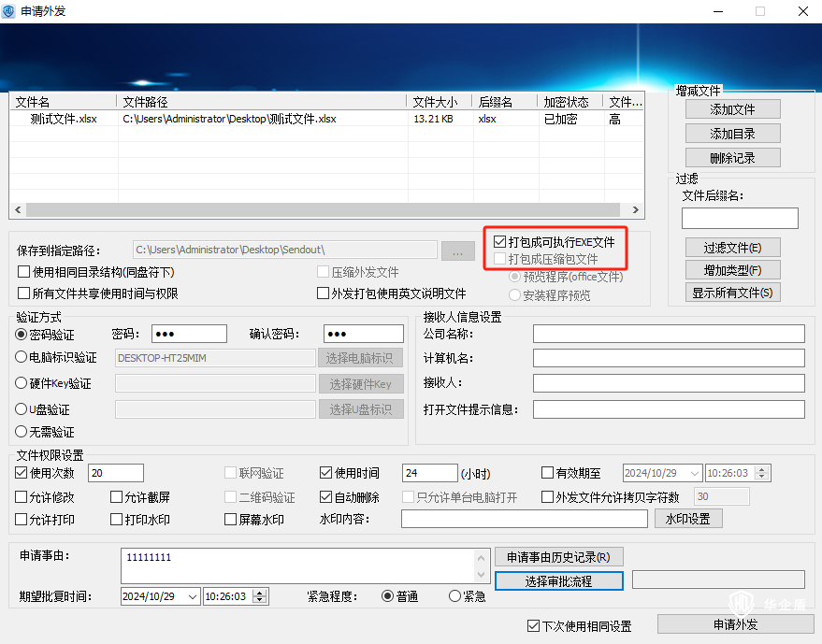Choose 紧急 urgency radio button
The height and width of the screenshot is (644, 822).
(x=455, y=595)
